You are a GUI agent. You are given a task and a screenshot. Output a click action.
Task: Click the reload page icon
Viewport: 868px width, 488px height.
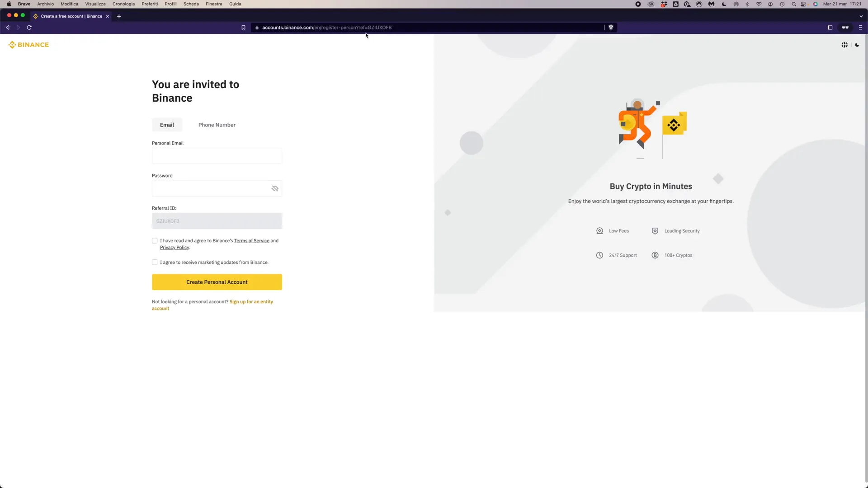click(x=29, y=27)
